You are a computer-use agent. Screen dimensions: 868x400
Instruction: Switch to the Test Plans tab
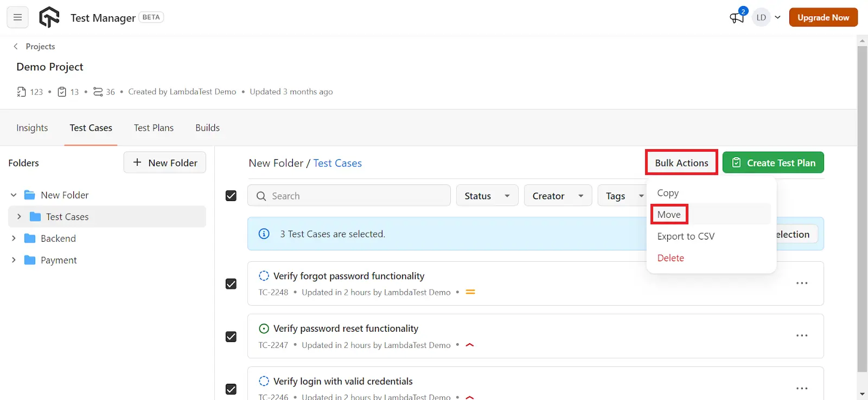coord(154,128)
